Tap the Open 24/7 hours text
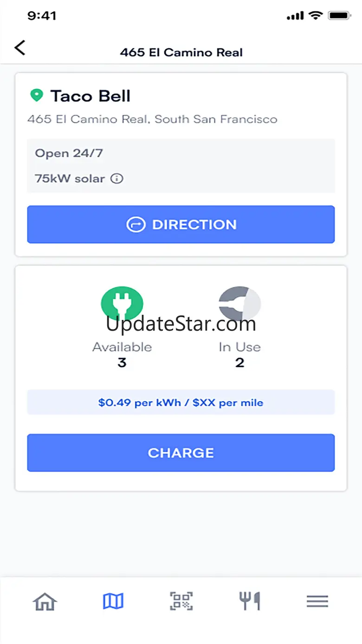The image size is (362, 644). [x=69, y=153]
